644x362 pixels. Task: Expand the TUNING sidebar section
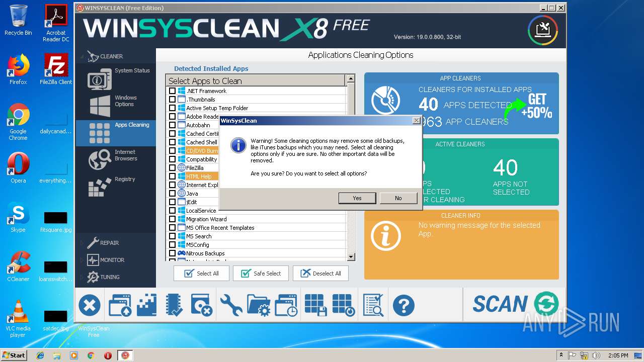click(83, 277)
